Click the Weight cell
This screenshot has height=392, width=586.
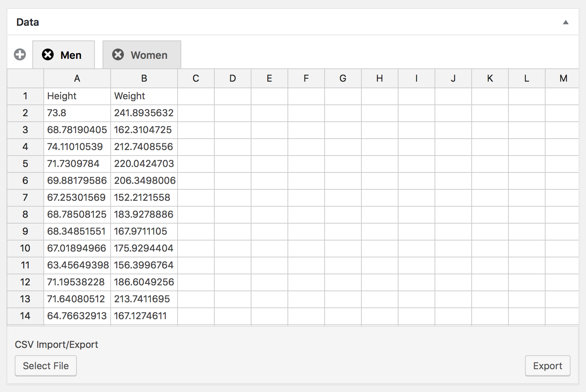(144, 96)
